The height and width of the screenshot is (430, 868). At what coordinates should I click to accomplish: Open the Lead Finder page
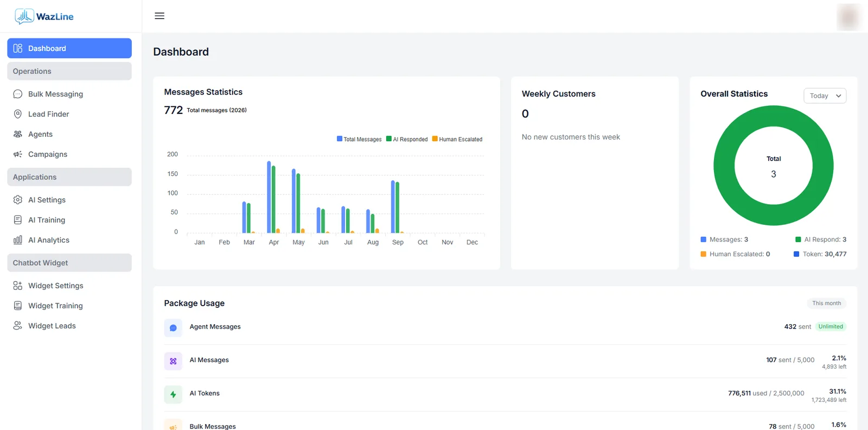[x=69, y=114]
